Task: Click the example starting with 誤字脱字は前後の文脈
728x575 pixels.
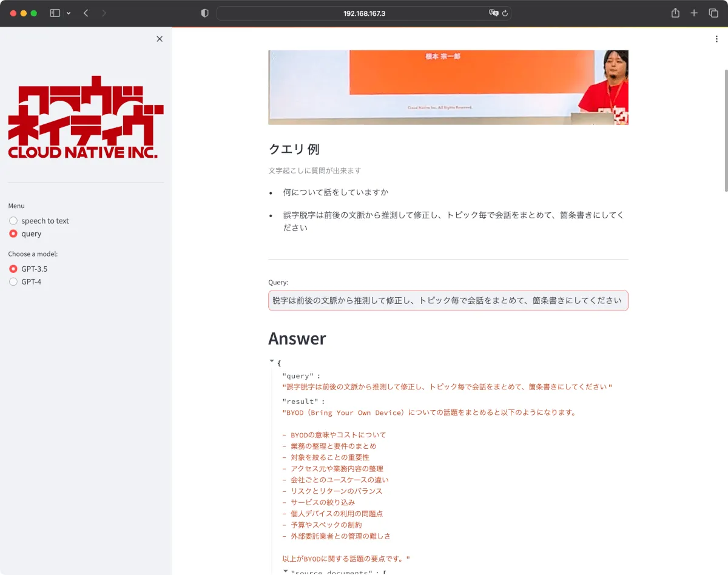Action: click(453, 221)
